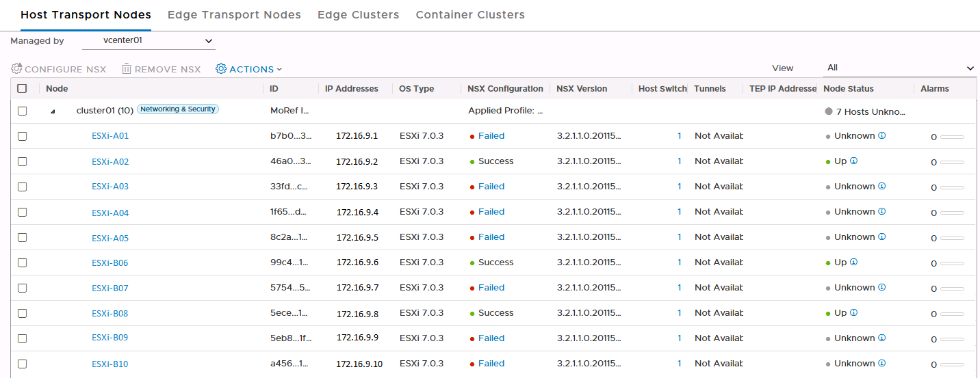Image resolution: width=980 pixels, height=378 pixels.
Task: Collapse the cluster01 tree row
Action: tap(53, 111)
